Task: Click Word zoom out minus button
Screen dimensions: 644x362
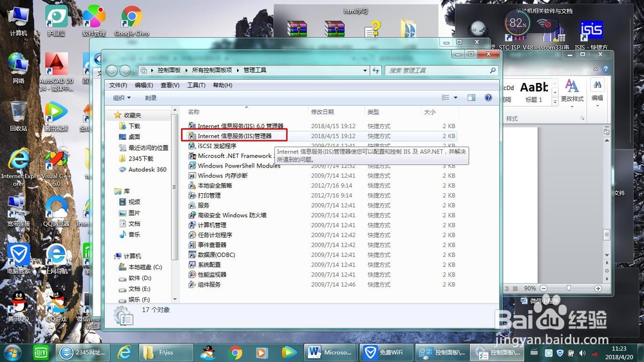Action: 544,289
